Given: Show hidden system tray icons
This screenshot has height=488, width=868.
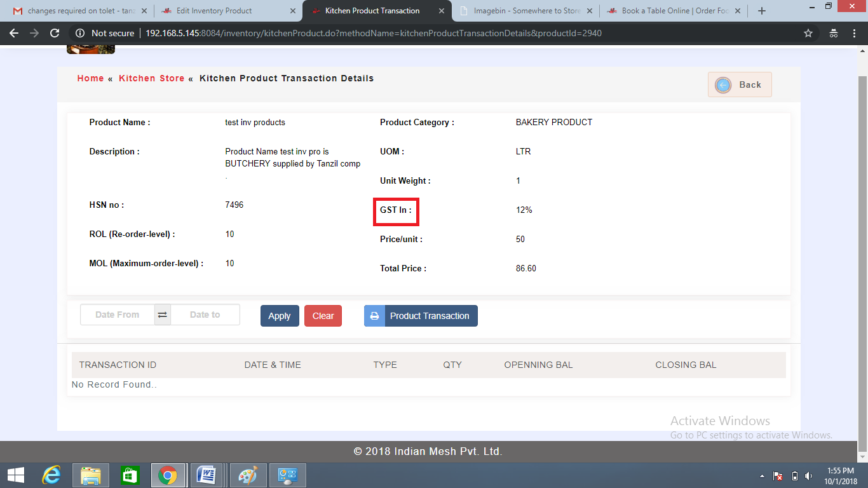Looking at the screenshot, I should tap(762, 476).
